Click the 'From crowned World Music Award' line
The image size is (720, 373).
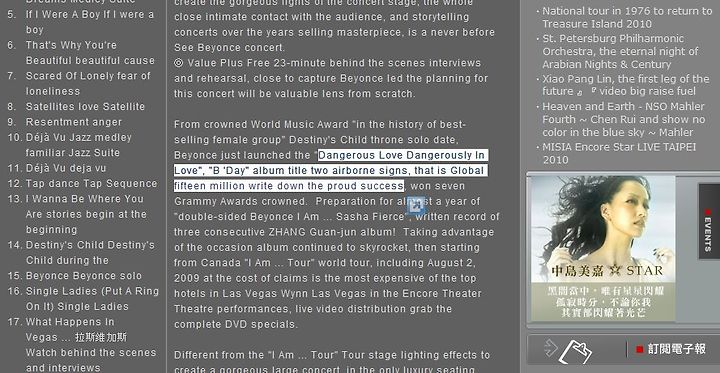pyautogui.click(x=320, y=124)
